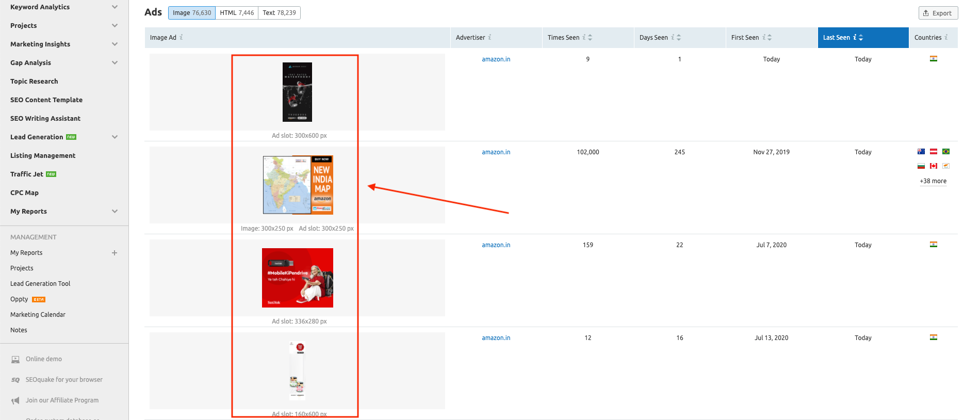The height and width of the screenshot is (420, 980).
Task: Expand the Lead Generation menu
Action: [x=115, y=137]
